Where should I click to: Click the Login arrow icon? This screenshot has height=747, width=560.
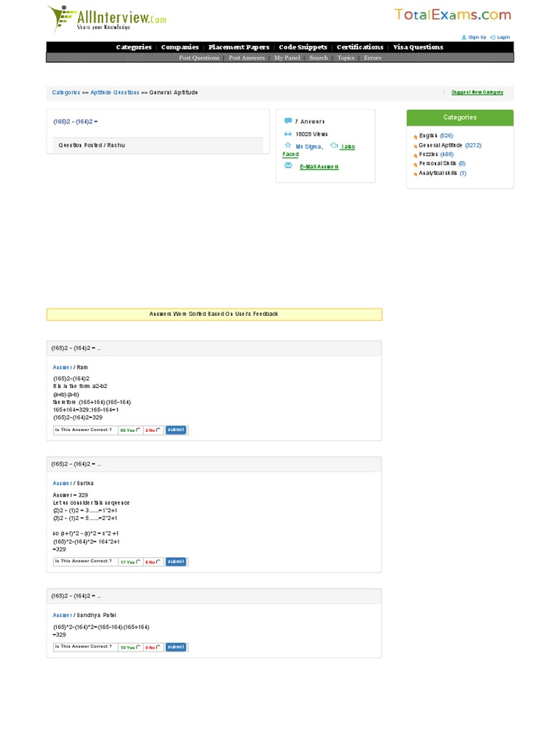pyautogui.click(x=493, y=37)
